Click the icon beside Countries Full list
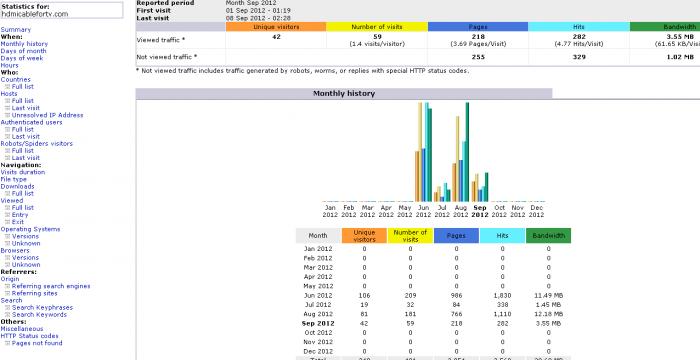The image size is (700, 360). pyautogui.click(x=8, y=87)
